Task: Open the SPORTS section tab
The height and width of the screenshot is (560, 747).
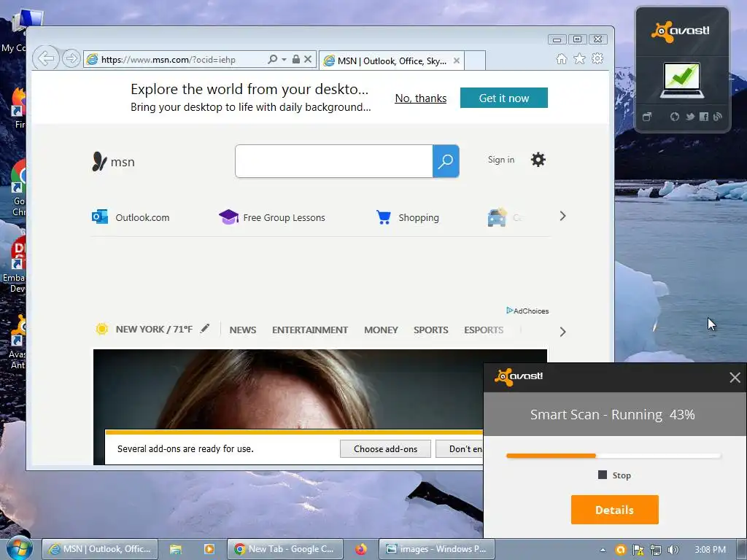Action: [430, 330]
